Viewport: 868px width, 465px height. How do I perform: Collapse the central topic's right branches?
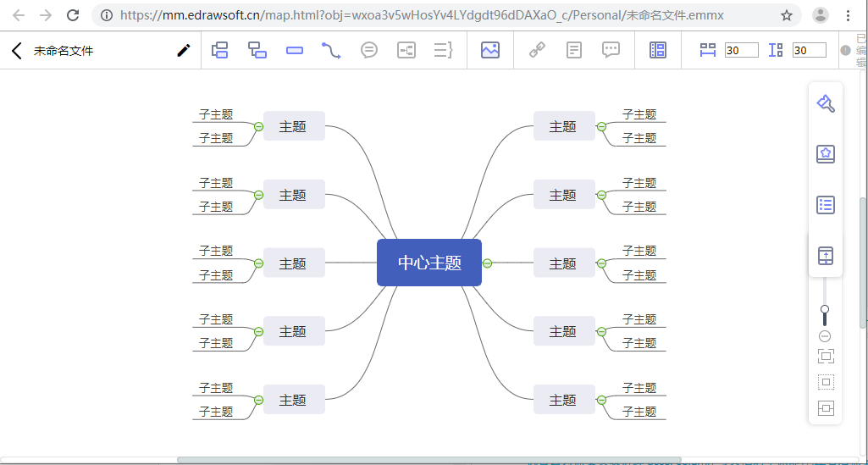pyautogui.click(x=487, y=263)
